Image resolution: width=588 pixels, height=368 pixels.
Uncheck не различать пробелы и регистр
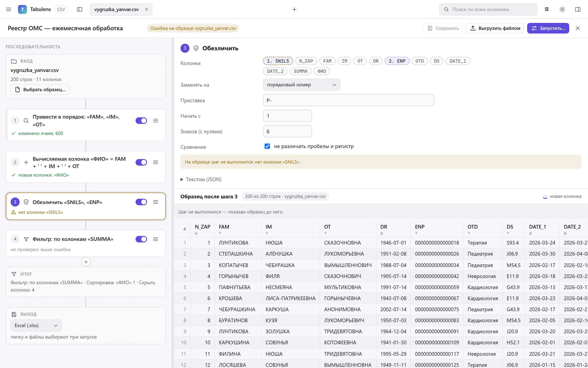pos(267,146)
